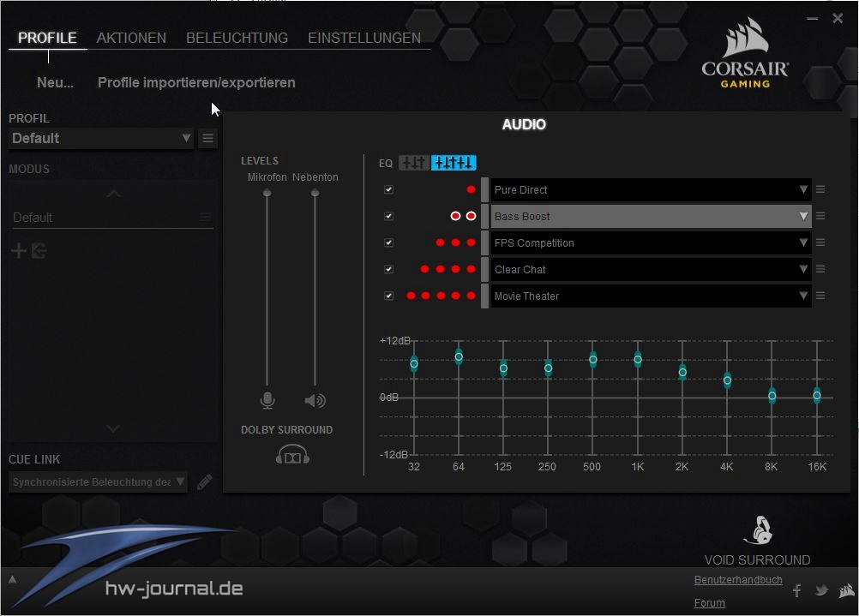Click Profile importieren/exportieren

(196, 83)
